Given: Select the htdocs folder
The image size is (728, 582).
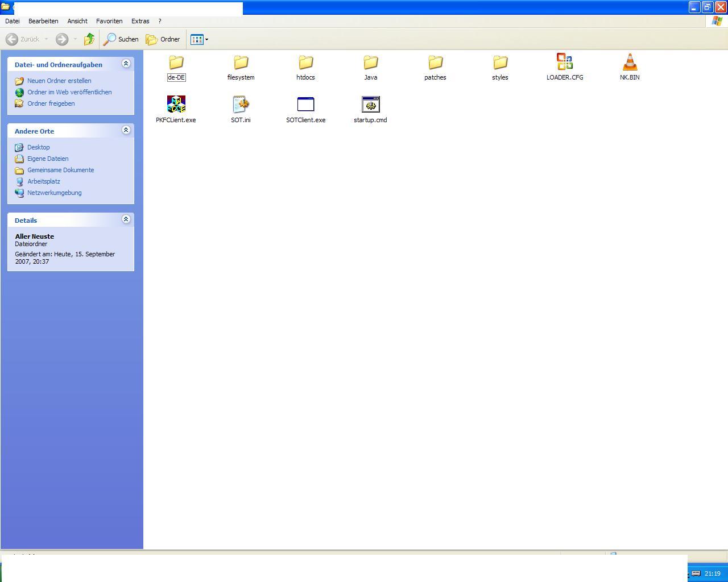Looking at the screenshot, I should tap(305, 63).
